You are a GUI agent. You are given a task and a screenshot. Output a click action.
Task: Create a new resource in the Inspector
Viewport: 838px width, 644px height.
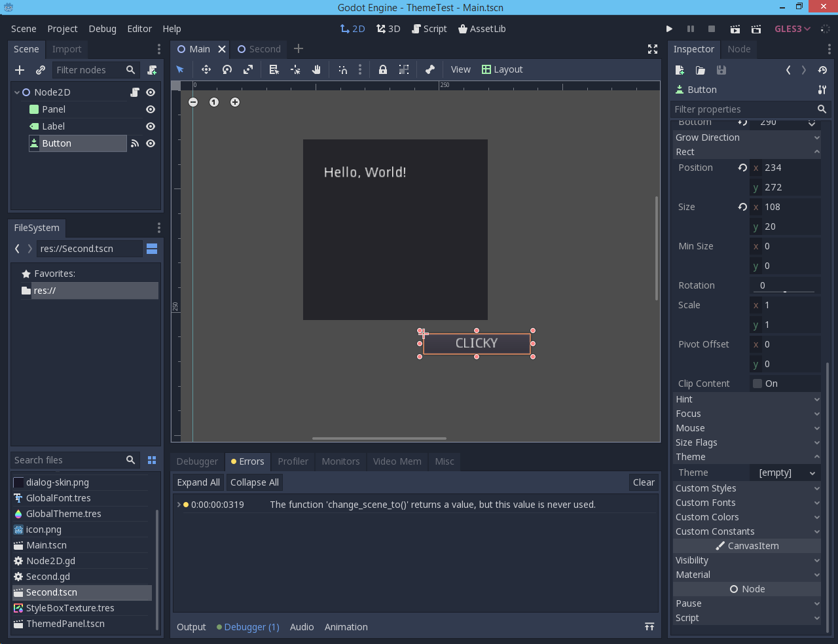[680, 70]
